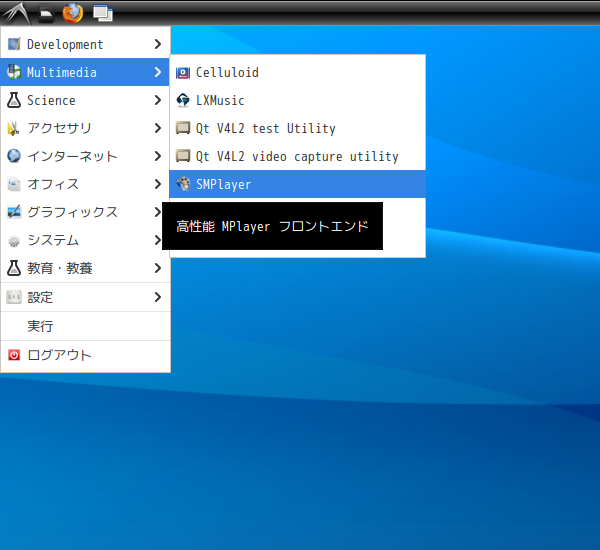This screenshot has height=550, width=600.
Task: Expand the 設定 submenu arrow
Action: [158, 297]
